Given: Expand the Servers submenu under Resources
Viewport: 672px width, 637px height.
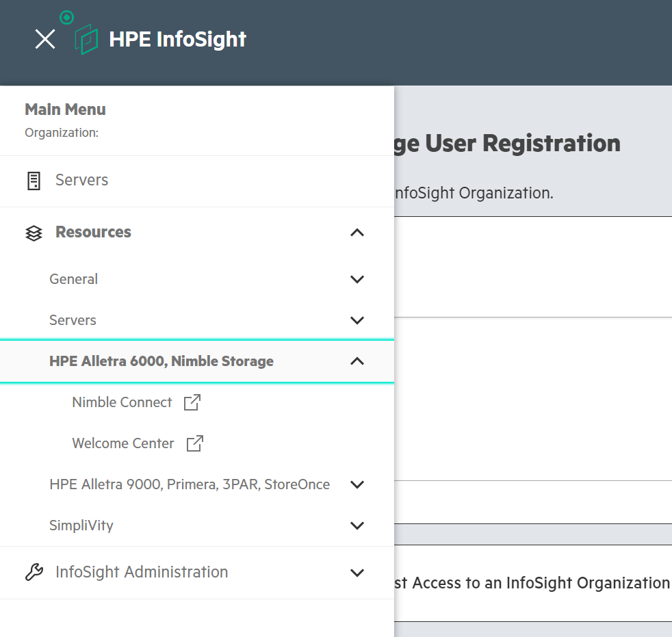Looking at the screenshot, I should 357,320.
